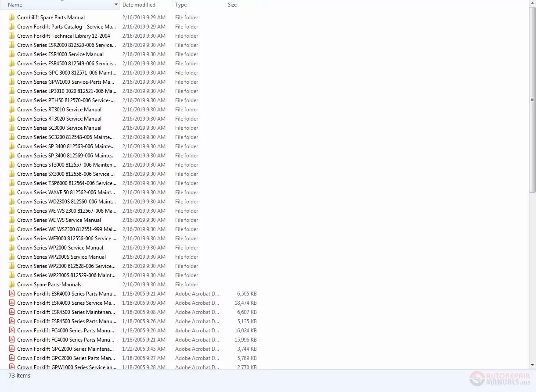This screenshot has height=392, width=536.
Task: Select folder icon of Crown Series WF3000
Action: (12, 239)
